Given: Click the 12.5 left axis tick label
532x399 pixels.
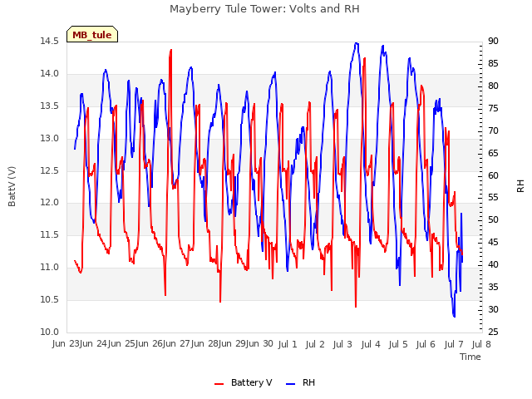Looking at the screenshot, I should pos(50,170).
